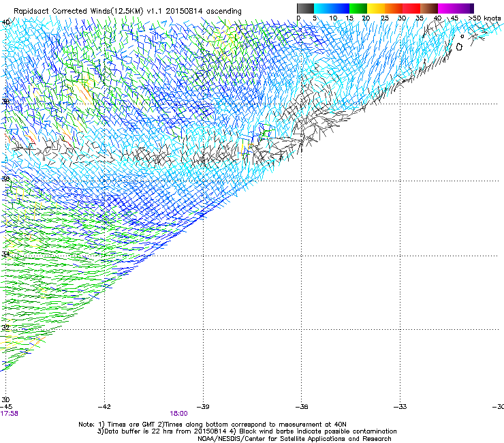Click the orange 25-30 knots legend swatch
The image size is (504, 443).
tap(394, 8)
